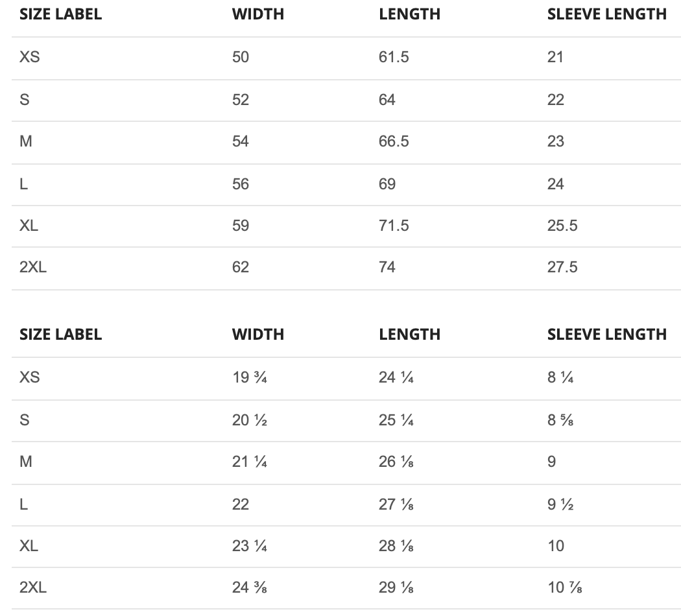
Task: Select the 74 length value
Action: coord(387,267)
